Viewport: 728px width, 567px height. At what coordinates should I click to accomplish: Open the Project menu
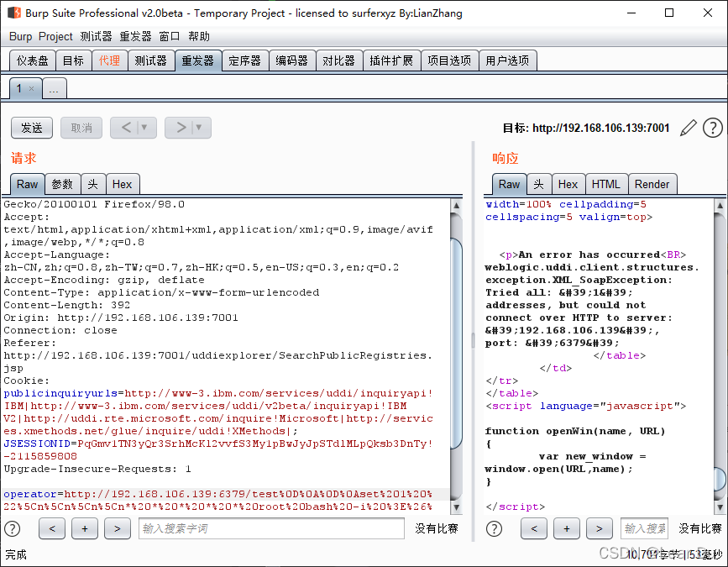point(55,36)
